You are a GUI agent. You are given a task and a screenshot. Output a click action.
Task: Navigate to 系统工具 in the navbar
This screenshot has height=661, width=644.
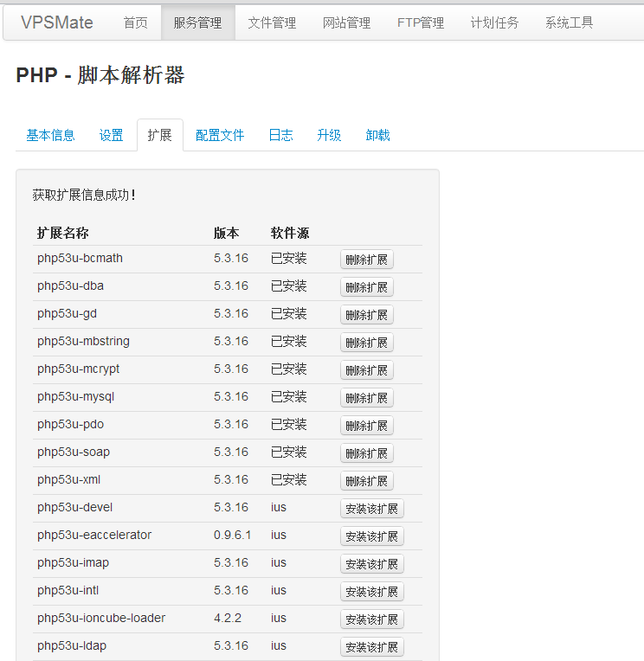point(570,22)
